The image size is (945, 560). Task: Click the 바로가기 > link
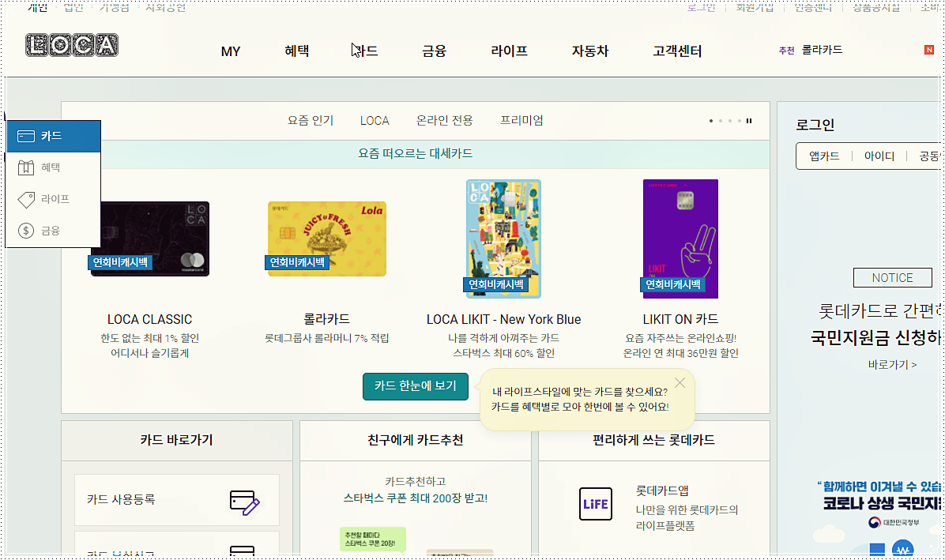[x=893, y=364]
